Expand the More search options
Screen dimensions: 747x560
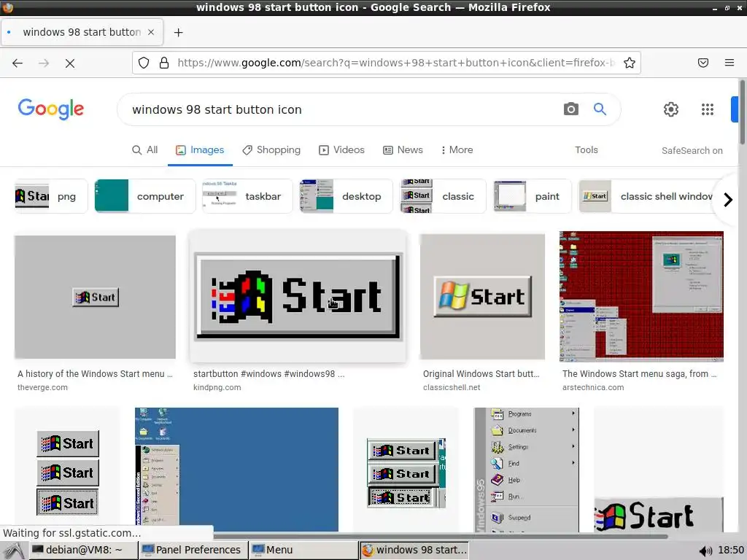coord(457,150)
